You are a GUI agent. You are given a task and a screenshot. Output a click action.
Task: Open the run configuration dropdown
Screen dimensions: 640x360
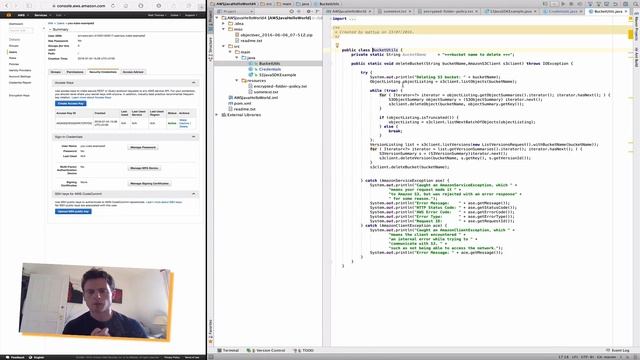pos(554,4)
